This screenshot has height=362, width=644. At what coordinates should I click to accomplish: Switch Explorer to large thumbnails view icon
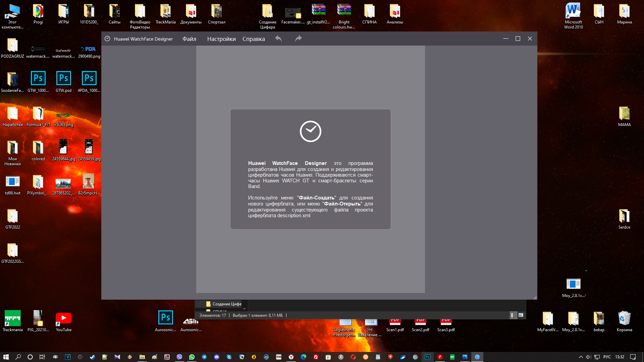[521, 315]
